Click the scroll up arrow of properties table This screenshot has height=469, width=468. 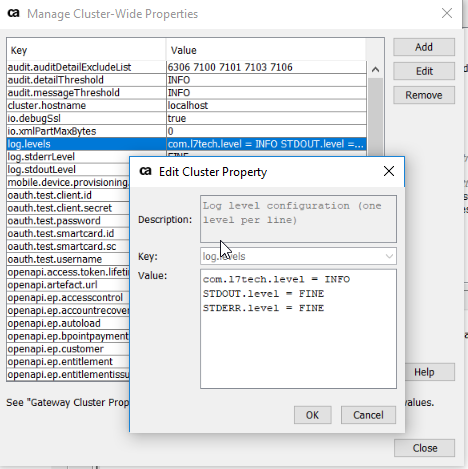click(x=375, y=69)
